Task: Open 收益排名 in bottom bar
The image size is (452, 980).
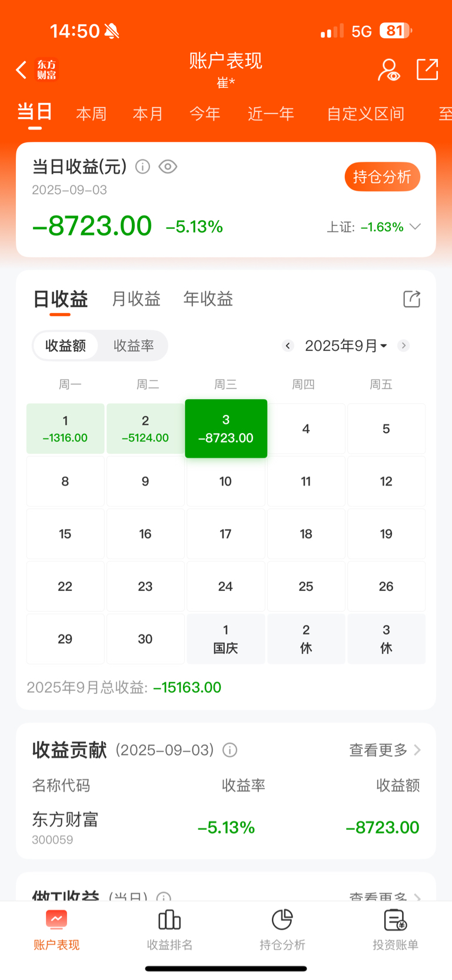Action: pyautogui.click(x=169, y=929)
